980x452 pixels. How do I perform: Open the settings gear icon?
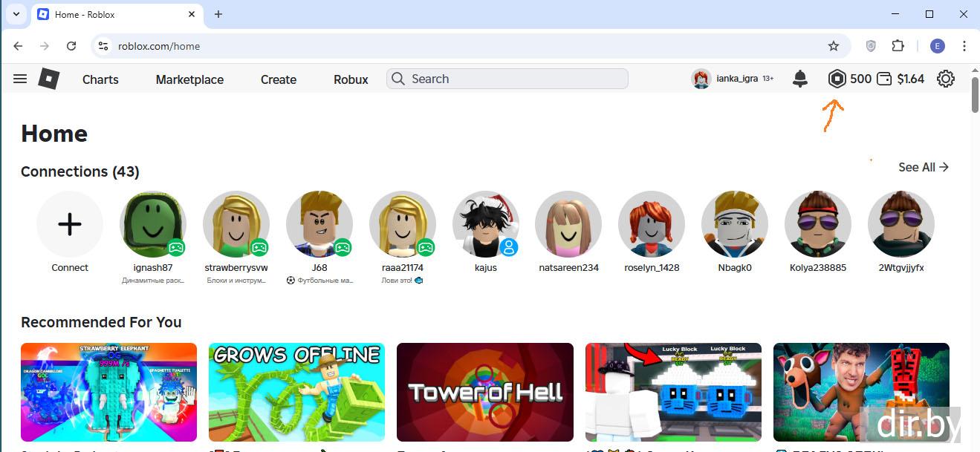coord(945,79)
